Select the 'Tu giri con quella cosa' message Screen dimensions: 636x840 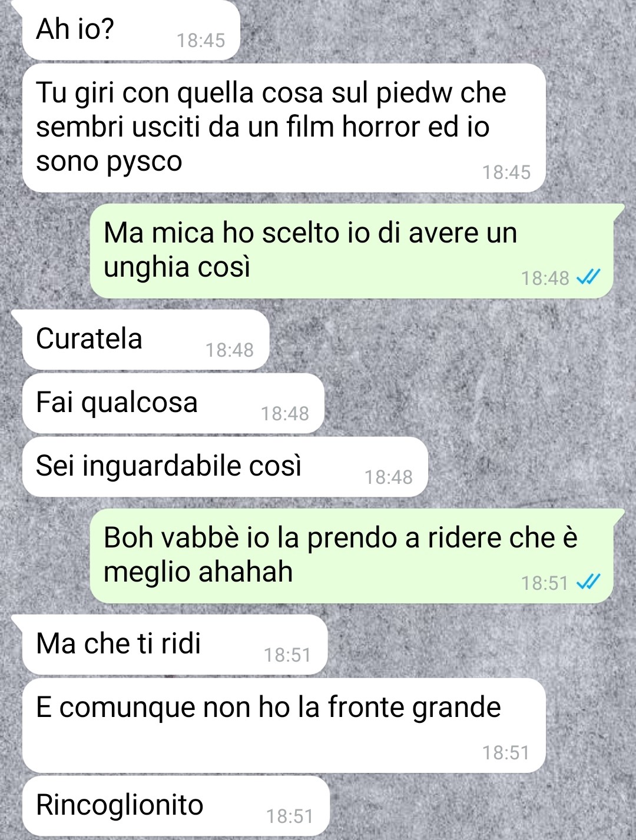pyautogui.click(x=284, y=128)
